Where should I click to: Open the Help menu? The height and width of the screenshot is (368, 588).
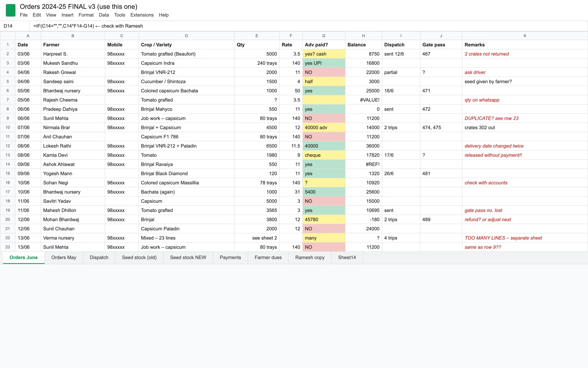[x=164, y=15]
